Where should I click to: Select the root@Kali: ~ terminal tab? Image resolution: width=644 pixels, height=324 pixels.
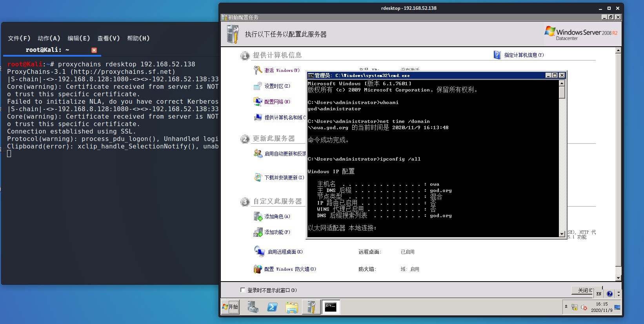click(51, 50)
